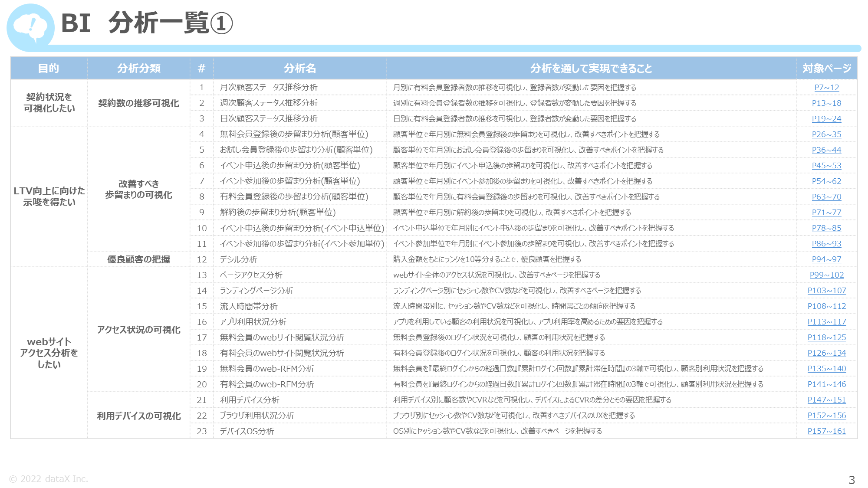The width and height of the screenshot is (868, 488).
Task: Select the 分析名 column header
Action: tap(300, 68)
